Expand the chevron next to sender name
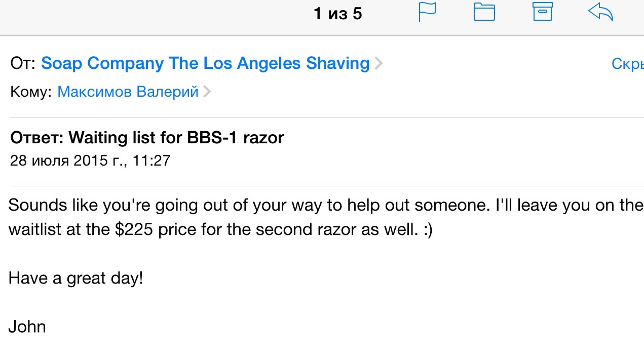 coord(378,64)
